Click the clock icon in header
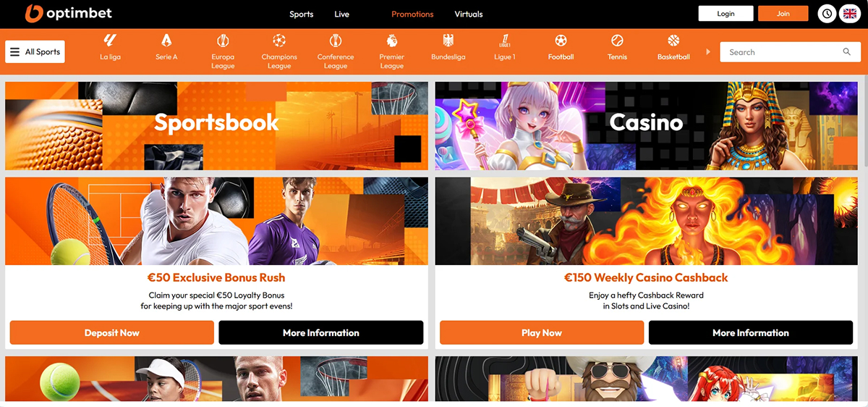 [827, 14]
